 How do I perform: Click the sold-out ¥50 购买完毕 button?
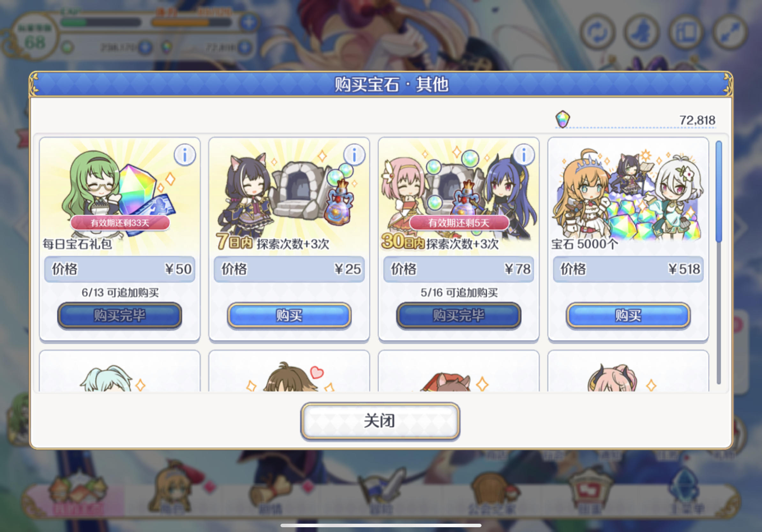[119, 315]
